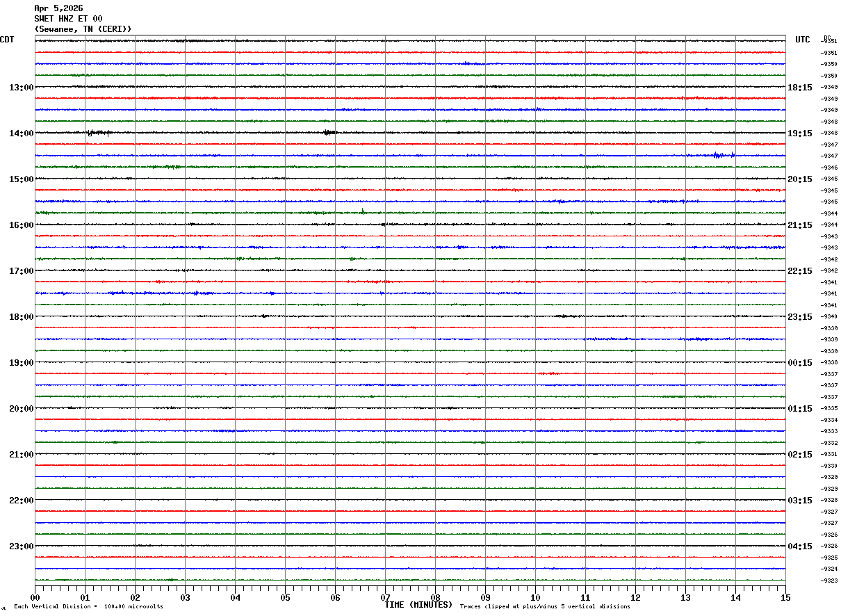Click the 04:15 UTC time label
Image resolution: width=841 pixels, height=616 pixels.
pos(800,546)
